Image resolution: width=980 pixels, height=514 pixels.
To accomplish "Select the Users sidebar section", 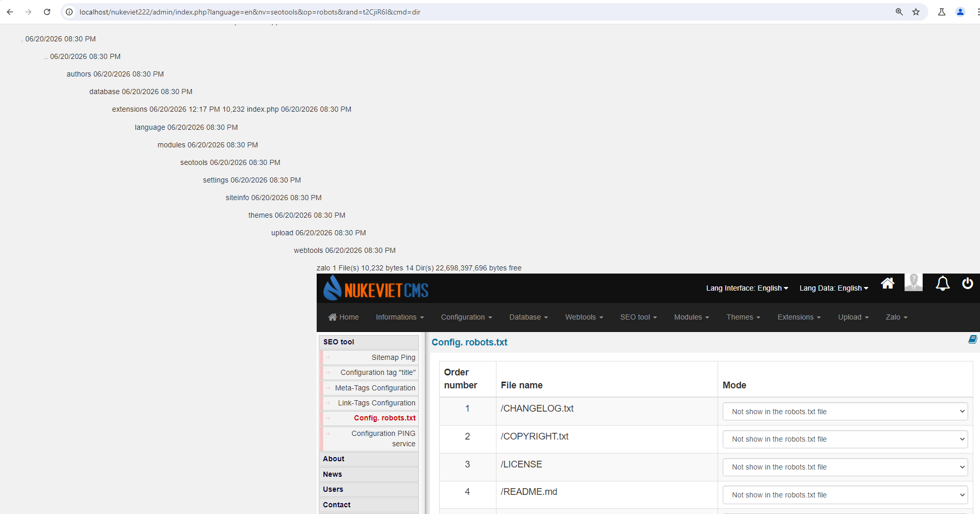I will tap(369, 489).
